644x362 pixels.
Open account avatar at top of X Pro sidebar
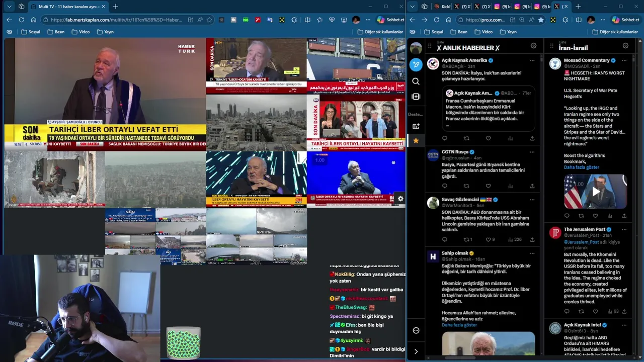tap(416, 48)
